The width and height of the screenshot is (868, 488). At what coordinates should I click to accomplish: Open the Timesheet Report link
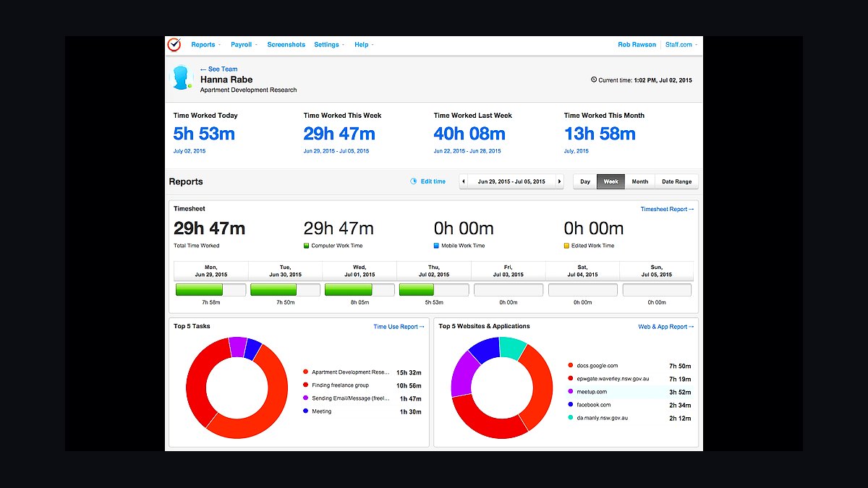click(x=667, y=209)
